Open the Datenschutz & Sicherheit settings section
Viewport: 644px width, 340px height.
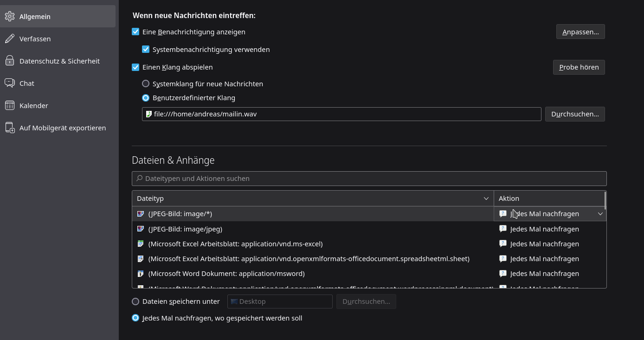point(59,61)
